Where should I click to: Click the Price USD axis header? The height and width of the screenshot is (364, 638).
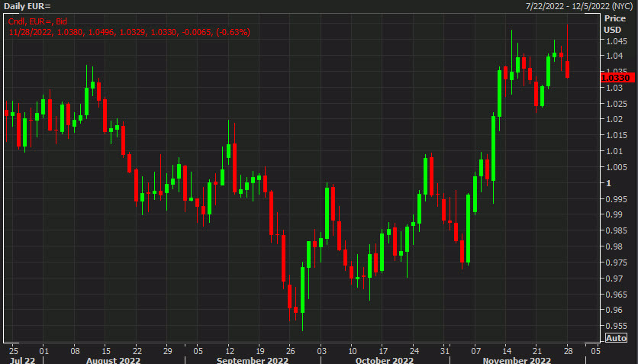click(614, 24)
